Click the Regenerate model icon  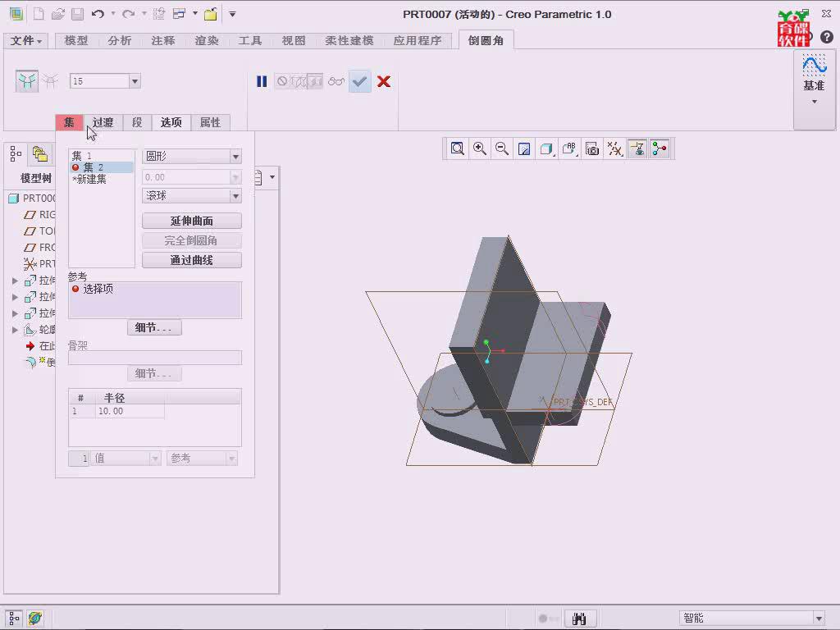(x=158, y=15)
